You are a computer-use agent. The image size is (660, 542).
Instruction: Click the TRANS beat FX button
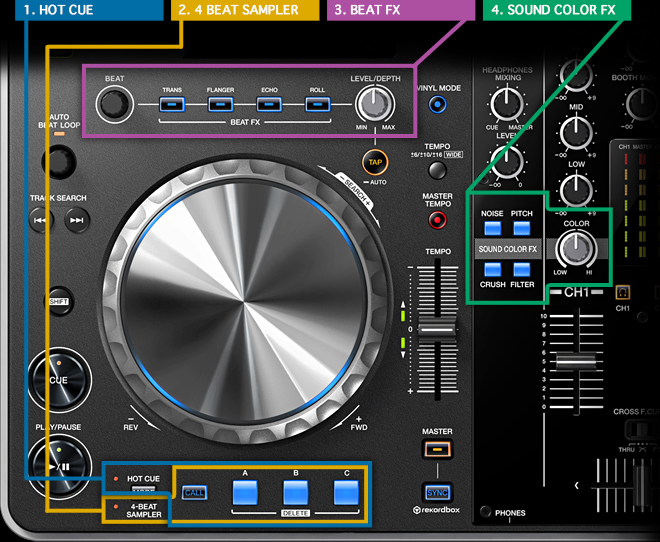172,104
